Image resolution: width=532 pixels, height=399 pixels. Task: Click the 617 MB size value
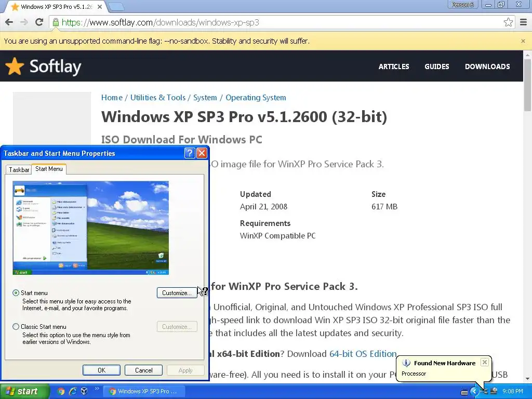click(x=384, y=207)
